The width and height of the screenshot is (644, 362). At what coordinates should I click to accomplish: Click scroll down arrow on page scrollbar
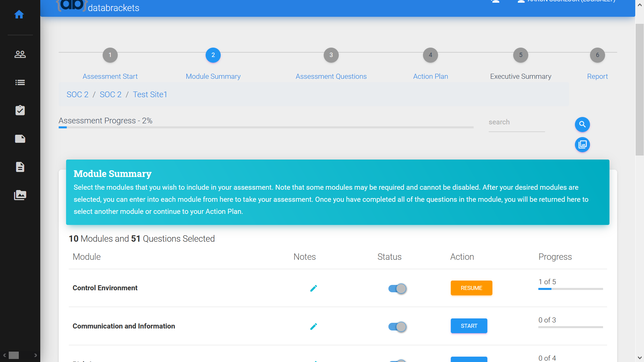pyautogui.click(x=640, y=358)
